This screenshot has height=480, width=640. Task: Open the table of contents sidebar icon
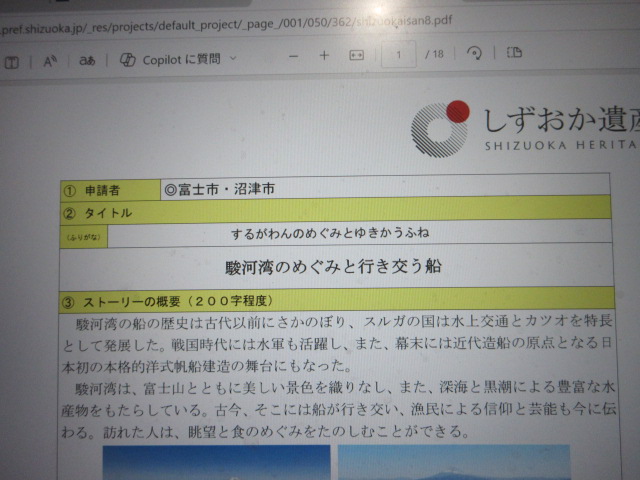click(x=11, y=60)
